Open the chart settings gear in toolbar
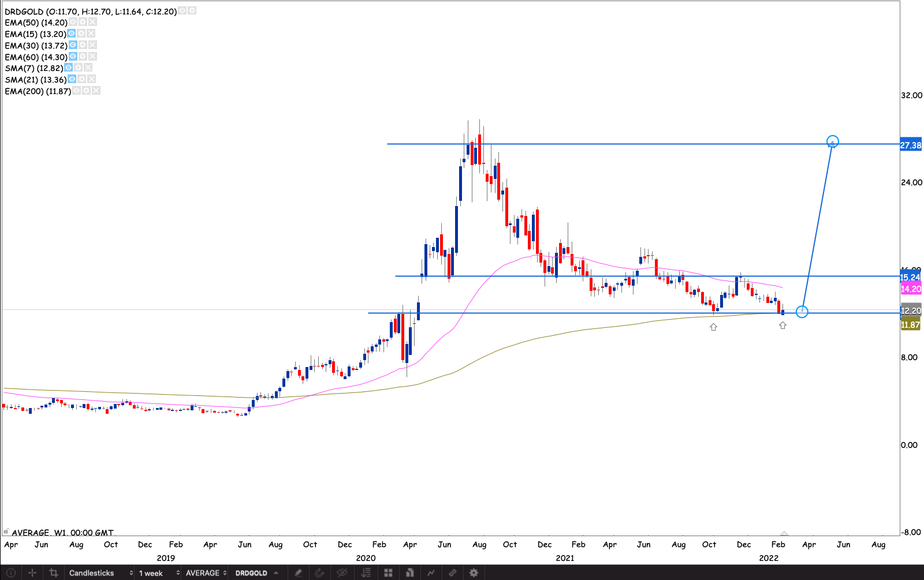 pos(474,573)
